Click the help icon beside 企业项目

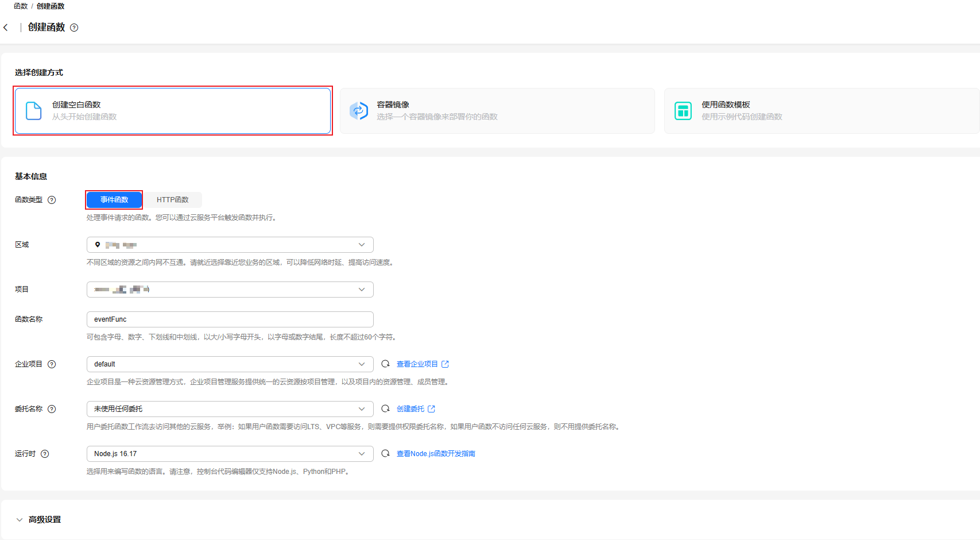pos(52,364)
